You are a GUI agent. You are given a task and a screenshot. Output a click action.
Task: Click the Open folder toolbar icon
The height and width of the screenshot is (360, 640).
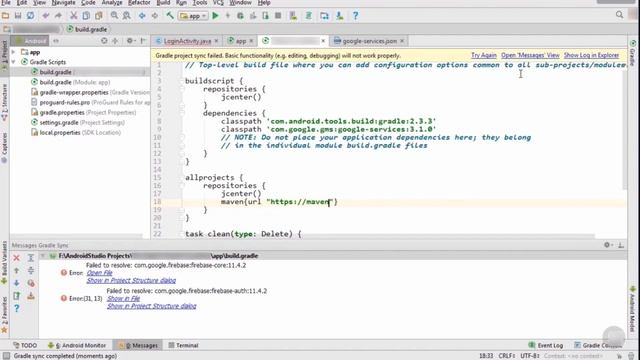(x=5, y=16)
